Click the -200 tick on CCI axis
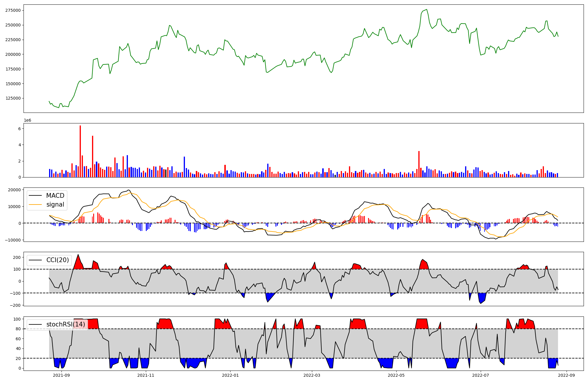The width and height of the screenshot is (588, 382). [x=15, y=305]
